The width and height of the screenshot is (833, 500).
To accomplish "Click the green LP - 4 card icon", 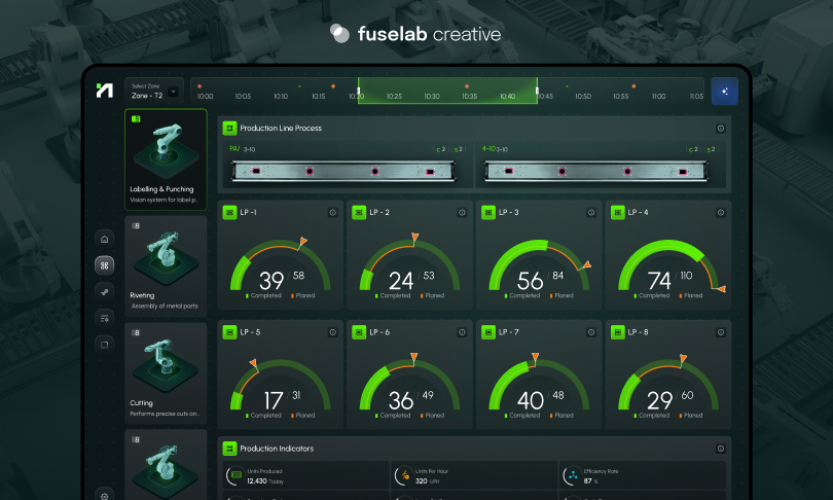I will 617,213.
